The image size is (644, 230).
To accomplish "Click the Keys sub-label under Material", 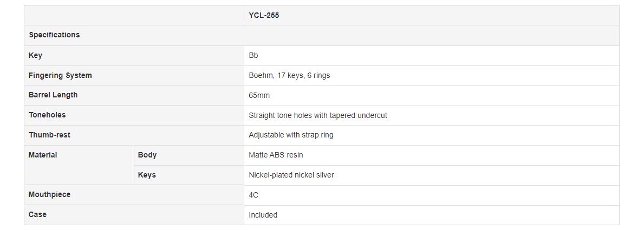I will tap(147, 175).
